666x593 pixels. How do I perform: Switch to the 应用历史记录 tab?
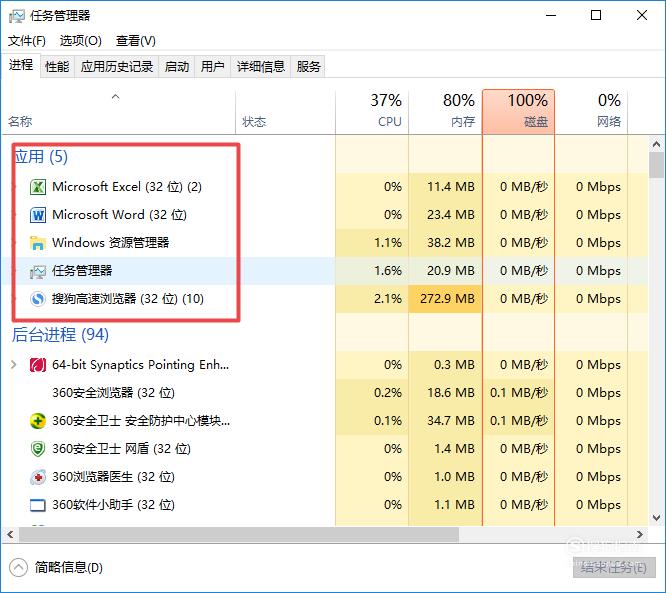click(116, 67)
